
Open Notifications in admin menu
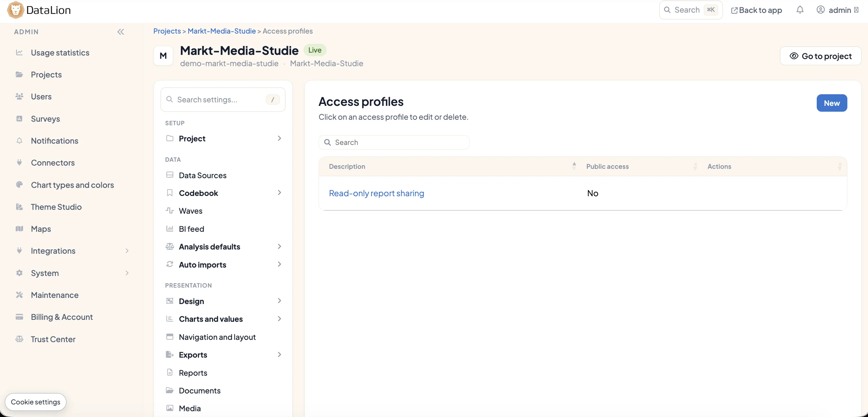click(x=54, y=141)
